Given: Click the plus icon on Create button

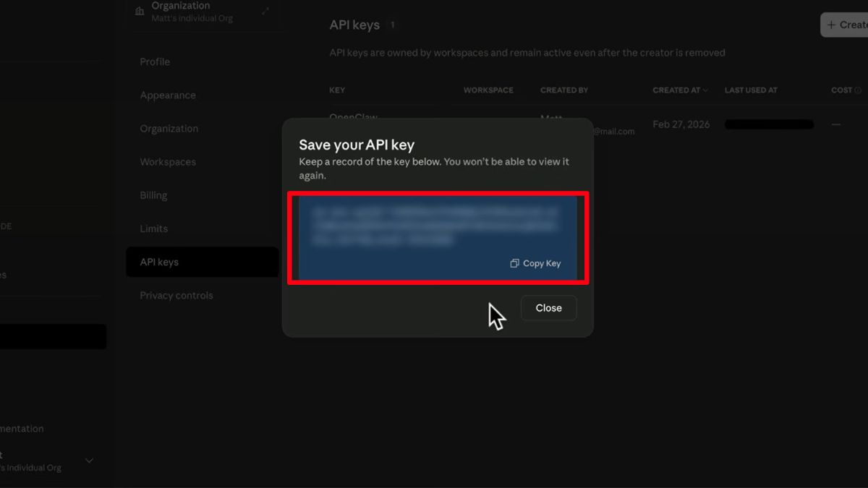Looking at the screenshot, I should 832,25.
